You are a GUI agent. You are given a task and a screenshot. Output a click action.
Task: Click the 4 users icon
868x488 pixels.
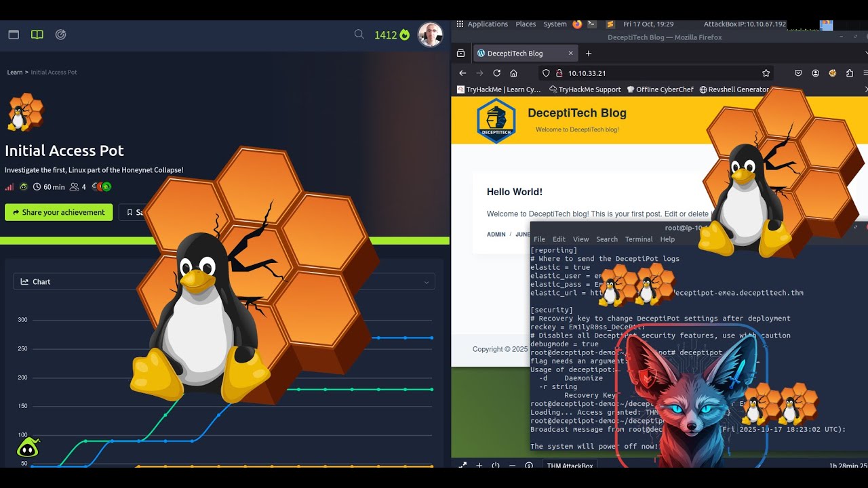tap(75, 187)
